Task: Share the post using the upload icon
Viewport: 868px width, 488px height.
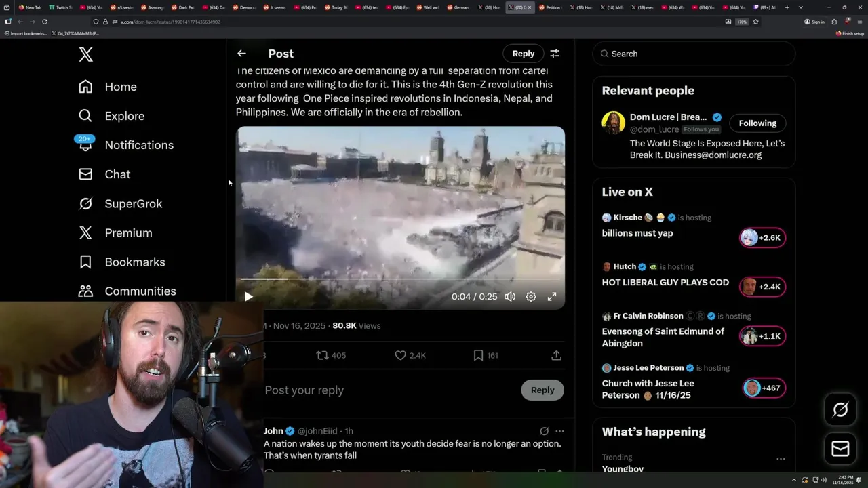Action: [x=556, y=355]
